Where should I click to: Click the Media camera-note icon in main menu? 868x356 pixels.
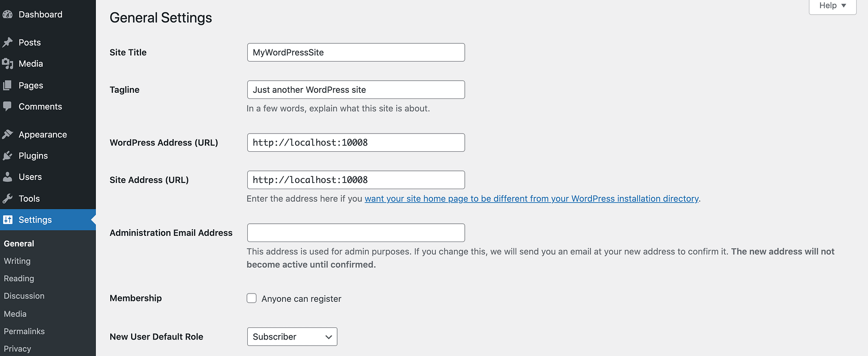[x=7, y=64]
